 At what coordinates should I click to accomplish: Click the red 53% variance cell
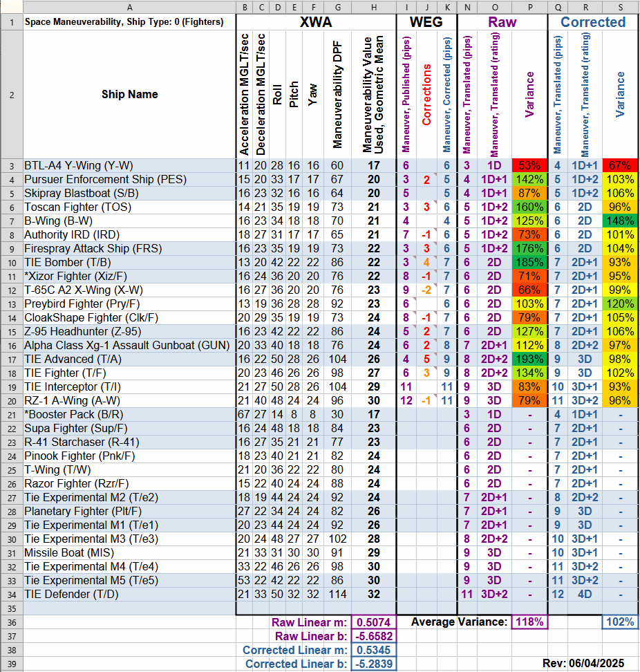[529, 165]
